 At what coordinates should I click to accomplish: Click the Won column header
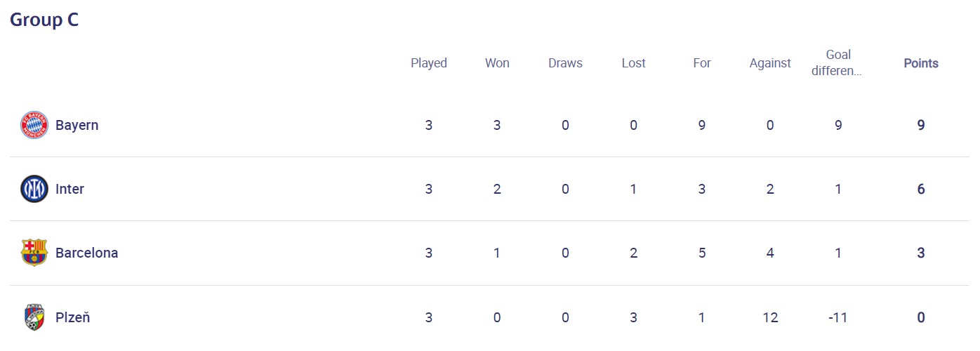(x=497, y=63)
